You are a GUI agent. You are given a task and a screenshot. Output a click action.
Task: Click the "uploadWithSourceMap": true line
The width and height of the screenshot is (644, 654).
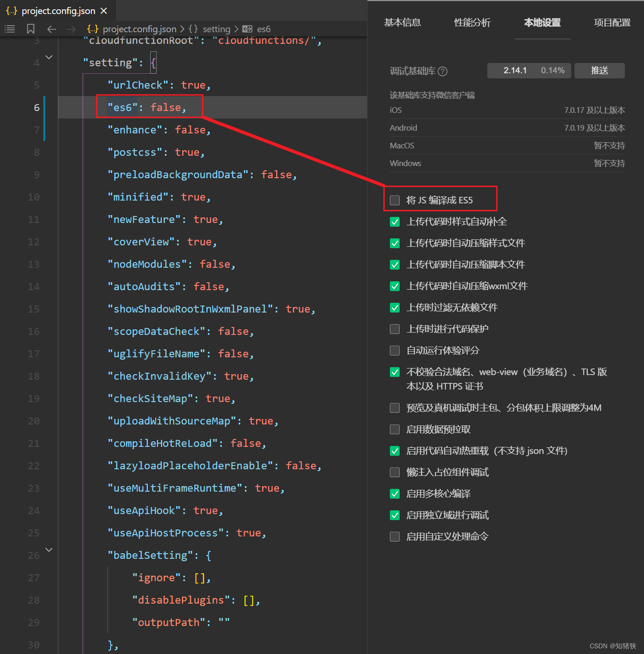point(193,421)
